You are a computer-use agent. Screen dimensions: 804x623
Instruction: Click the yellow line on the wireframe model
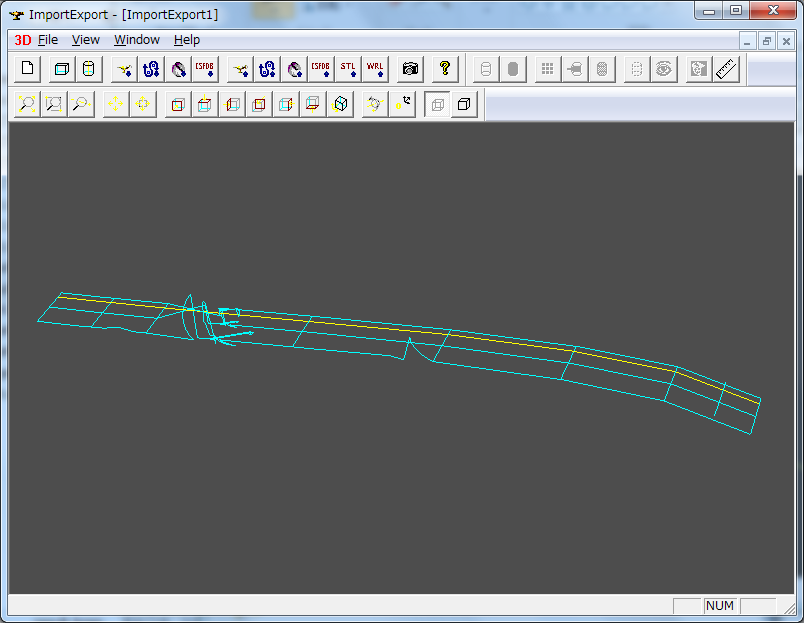click(450, 333)
